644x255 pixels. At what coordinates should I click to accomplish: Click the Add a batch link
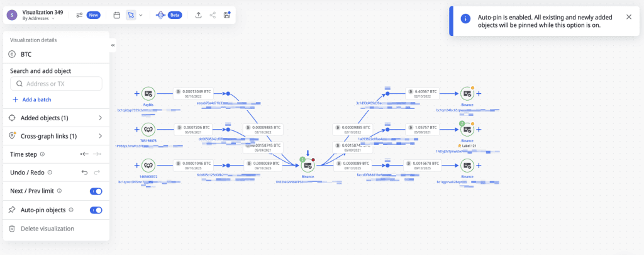[32, 99]
